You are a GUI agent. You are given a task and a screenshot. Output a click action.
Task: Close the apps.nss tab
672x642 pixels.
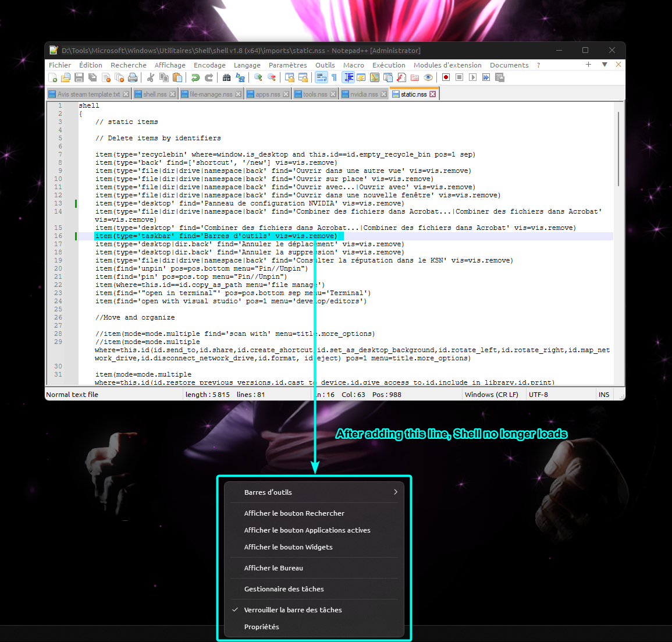(x=286, y=94)
